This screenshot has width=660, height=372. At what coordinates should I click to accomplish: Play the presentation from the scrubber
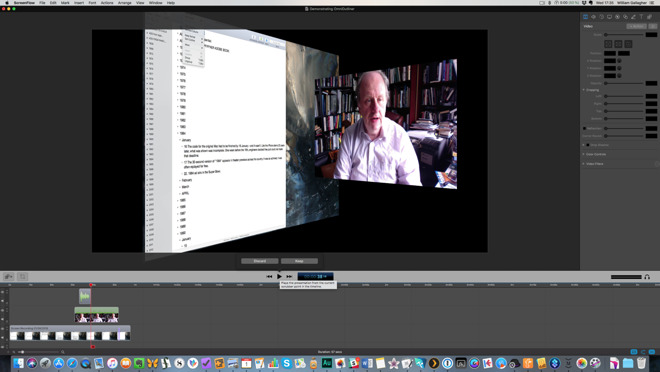[279, 276]
